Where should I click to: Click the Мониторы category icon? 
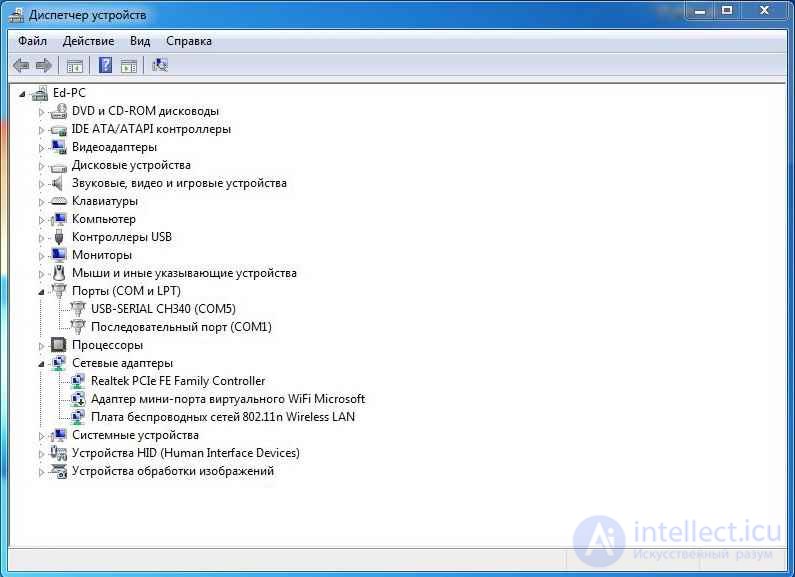[59, 255]
